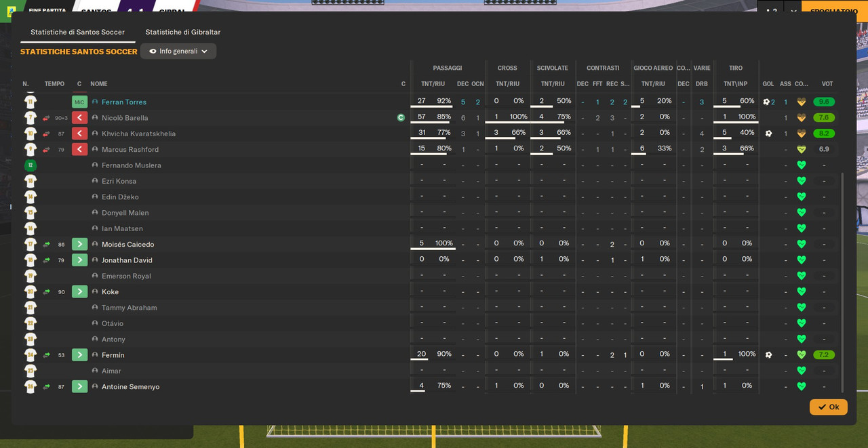Viewport: 868px width, 448px height.
Task: Click the 7.6 rating pill for Barella
Action: click(824, 117)
